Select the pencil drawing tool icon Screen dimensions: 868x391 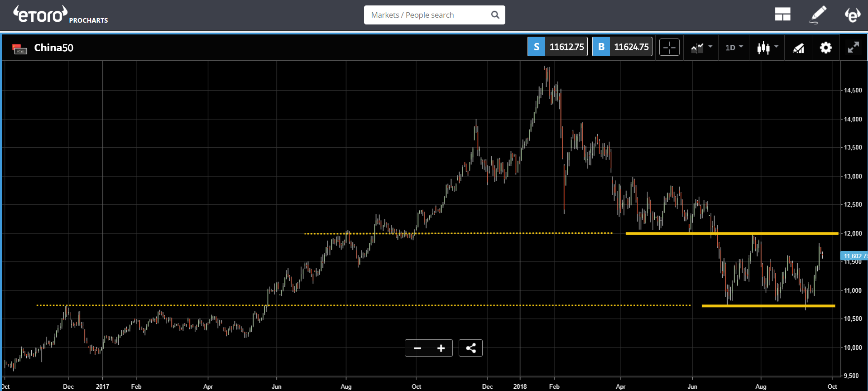coord(818,14)
